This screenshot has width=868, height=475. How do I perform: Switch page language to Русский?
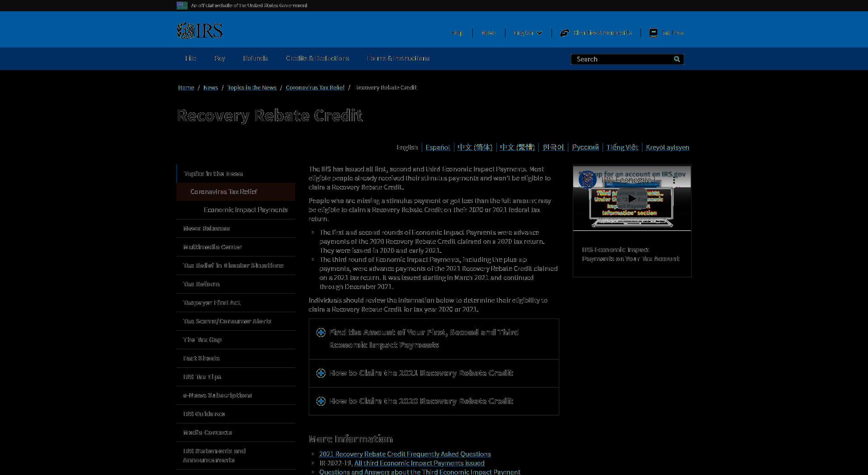(x=585, y=147)
